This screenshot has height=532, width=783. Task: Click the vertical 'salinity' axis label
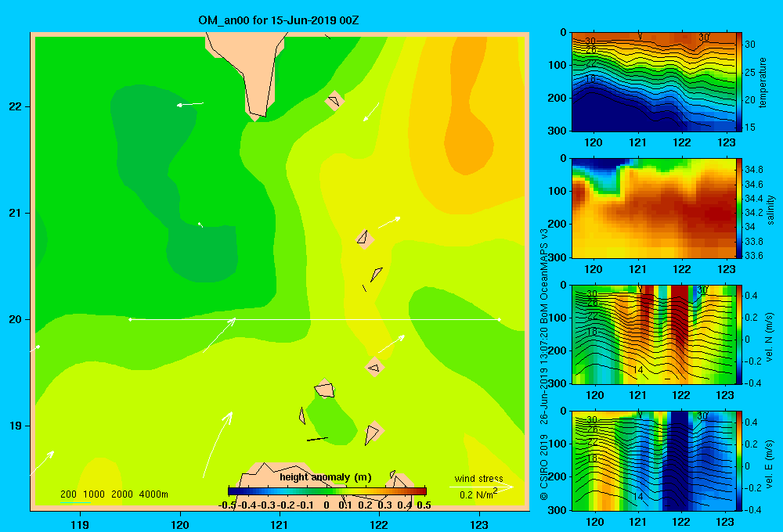click(770, 210)
